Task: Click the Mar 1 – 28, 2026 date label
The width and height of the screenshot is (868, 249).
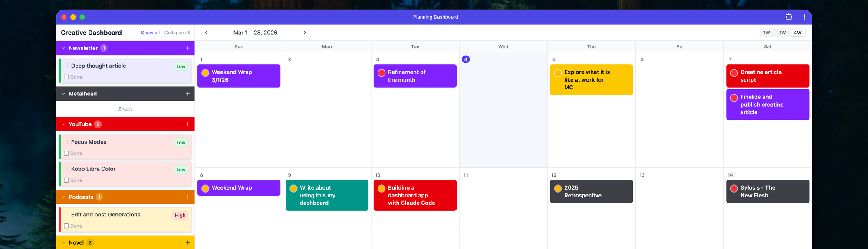Action: coord(255,33)
